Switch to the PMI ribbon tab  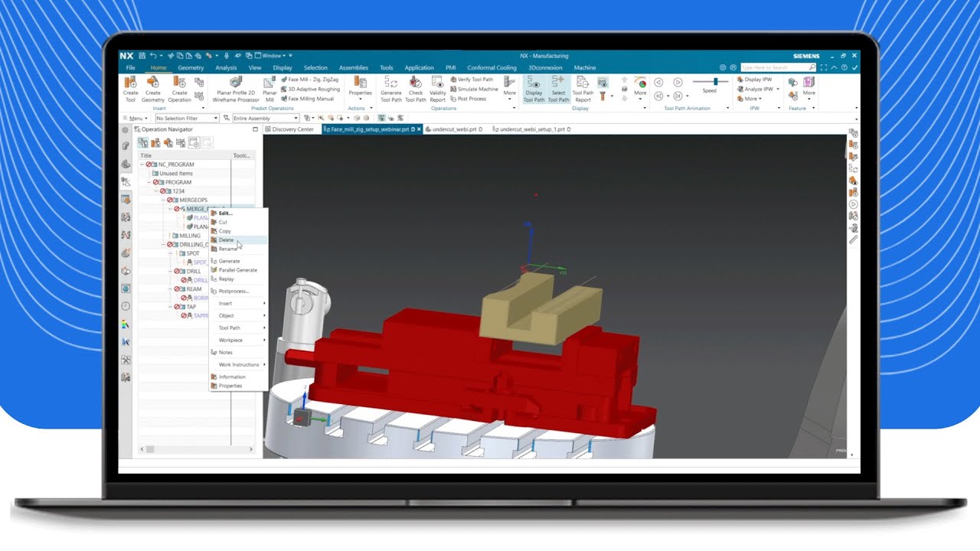pos(451,67)
